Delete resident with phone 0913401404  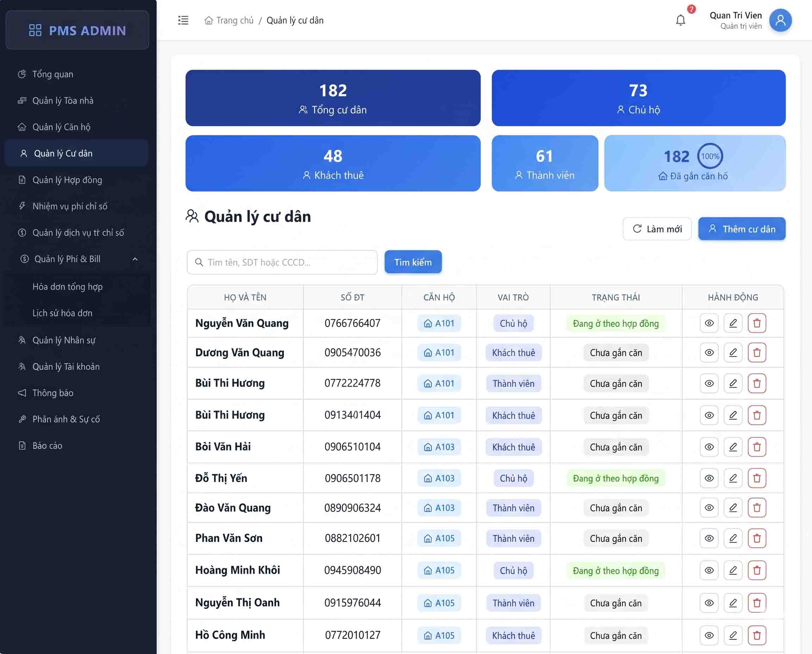tap(757, 415)
